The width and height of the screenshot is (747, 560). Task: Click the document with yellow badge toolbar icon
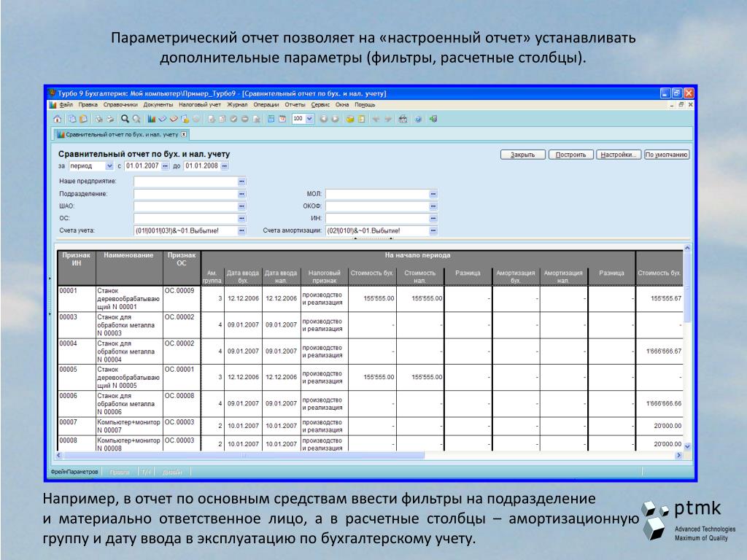(x=185, y=119)
